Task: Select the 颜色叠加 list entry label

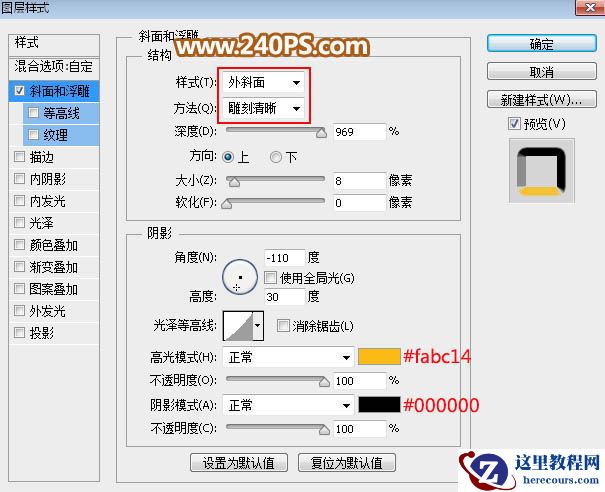Action: tap(54, 245)
